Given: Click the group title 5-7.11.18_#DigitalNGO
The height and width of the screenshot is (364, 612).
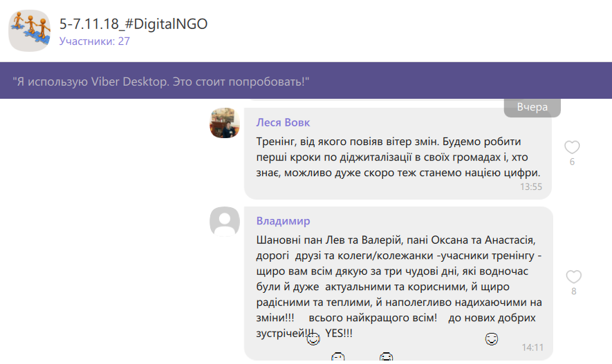Looking at the screenshot, I should click(x=133, y=24).
